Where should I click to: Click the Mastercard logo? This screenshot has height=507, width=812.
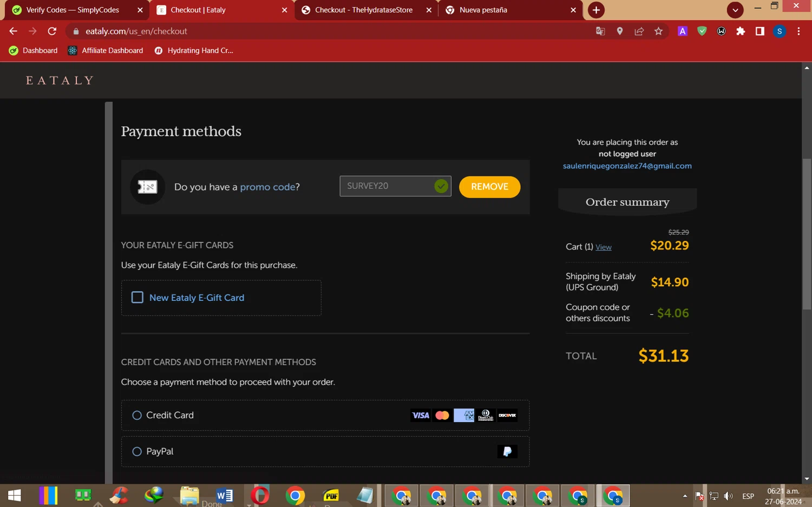tap(442, 415)
